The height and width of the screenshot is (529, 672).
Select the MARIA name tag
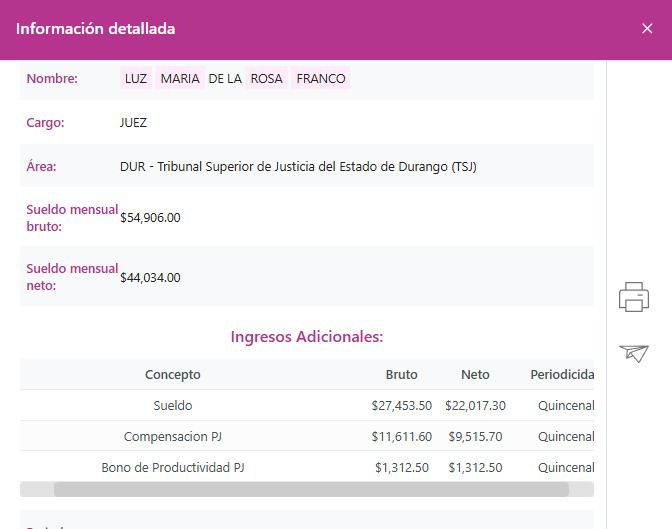click(x=180, y=79)
